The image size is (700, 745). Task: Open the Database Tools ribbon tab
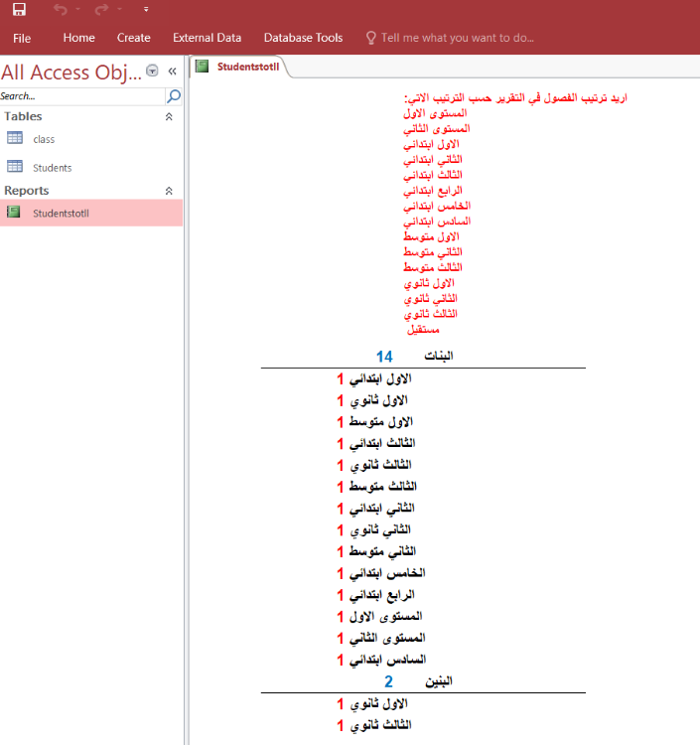coord(303,38)
